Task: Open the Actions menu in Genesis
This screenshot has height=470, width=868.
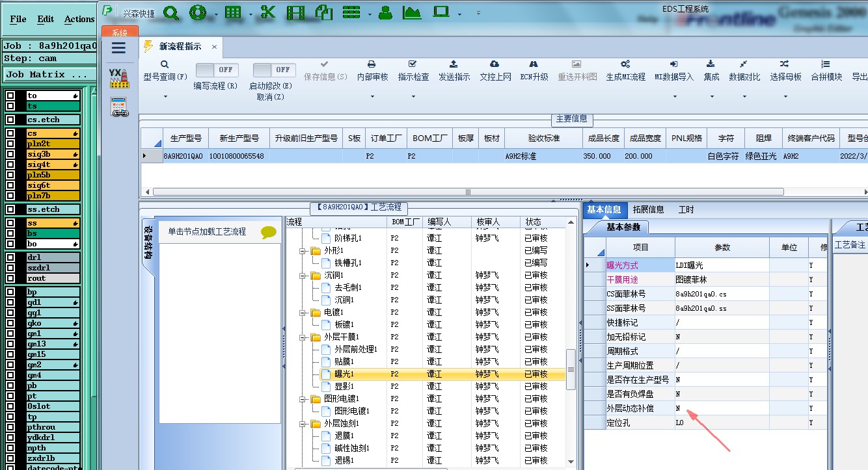Action: 79,19
